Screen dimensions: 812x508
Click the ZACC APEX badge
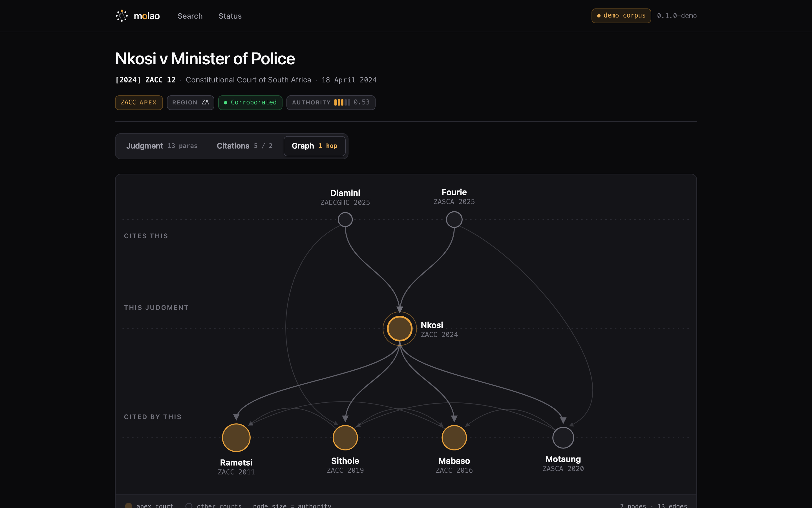tap(139, 102)
